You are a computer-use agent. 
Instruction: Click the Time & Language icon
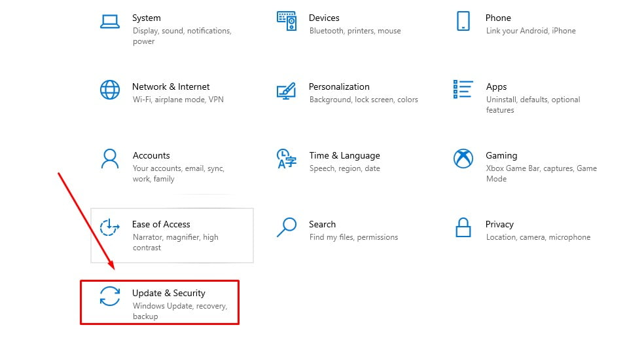(286, 159)
